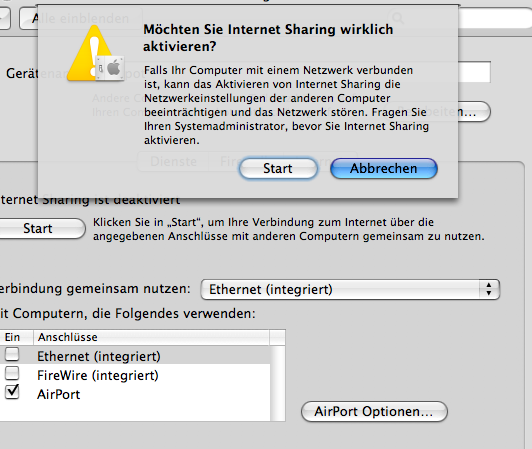Select the FireWire (integriert) row label
Viewport: 532px width, 449px height.
coord(98,375)
